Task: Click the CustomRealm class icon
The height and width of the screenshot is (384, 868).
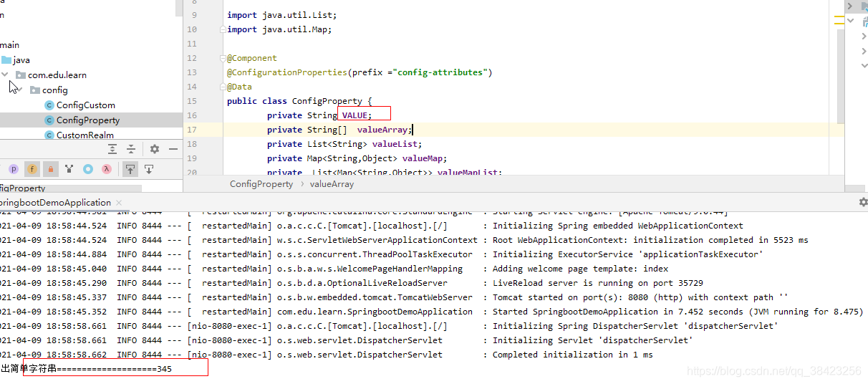Action: click(49, 135)
